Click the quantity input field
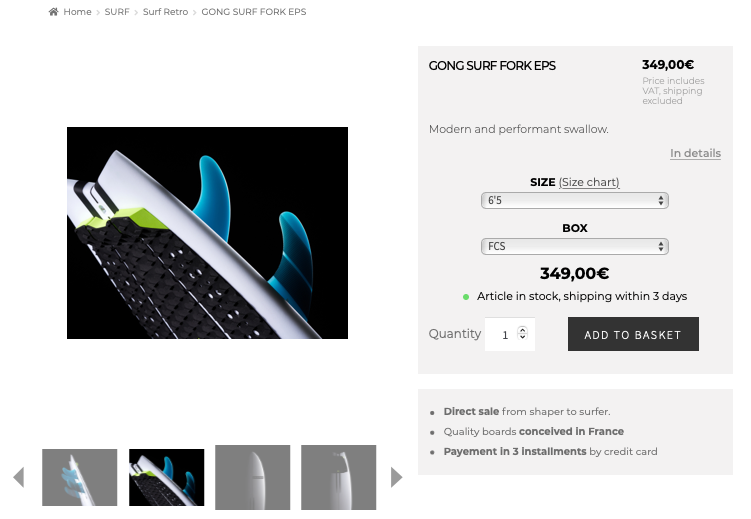The image size is (751, 519). coord(502,334)
